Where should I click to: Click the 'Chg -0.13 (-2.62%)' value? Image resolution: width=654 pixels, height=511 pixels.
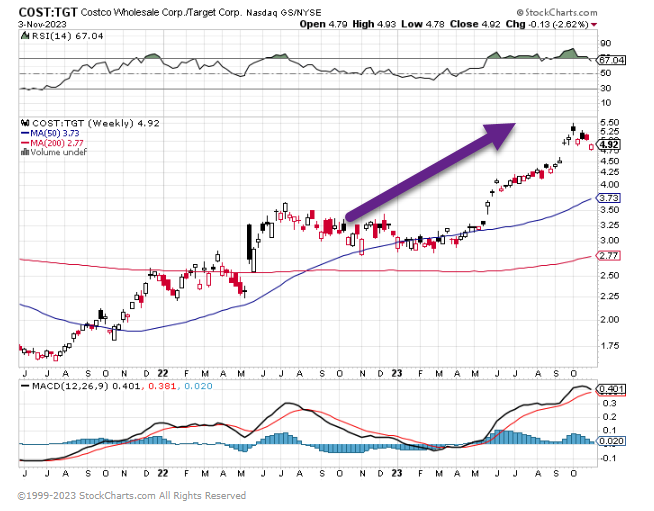547,24
